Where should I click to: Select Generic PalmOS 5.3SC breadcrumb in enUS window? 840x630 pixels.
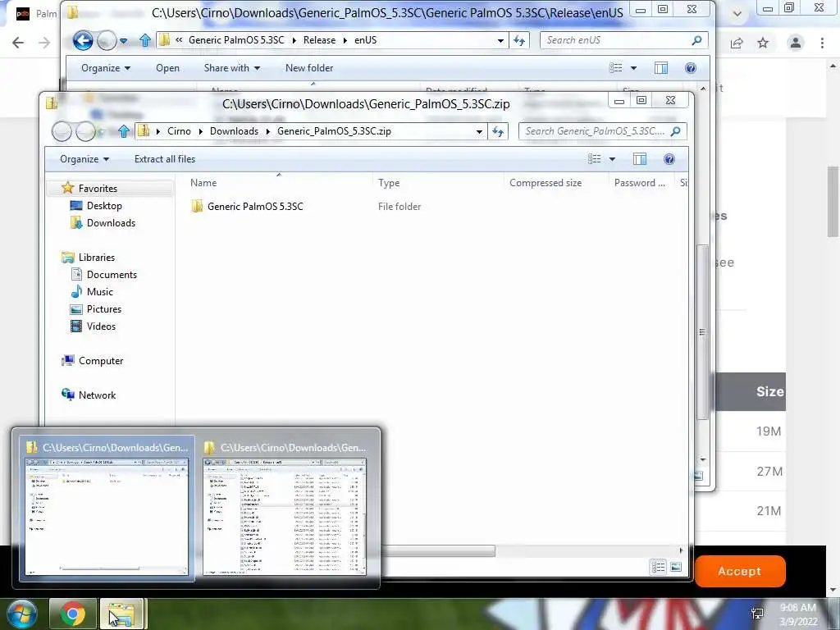236,40
